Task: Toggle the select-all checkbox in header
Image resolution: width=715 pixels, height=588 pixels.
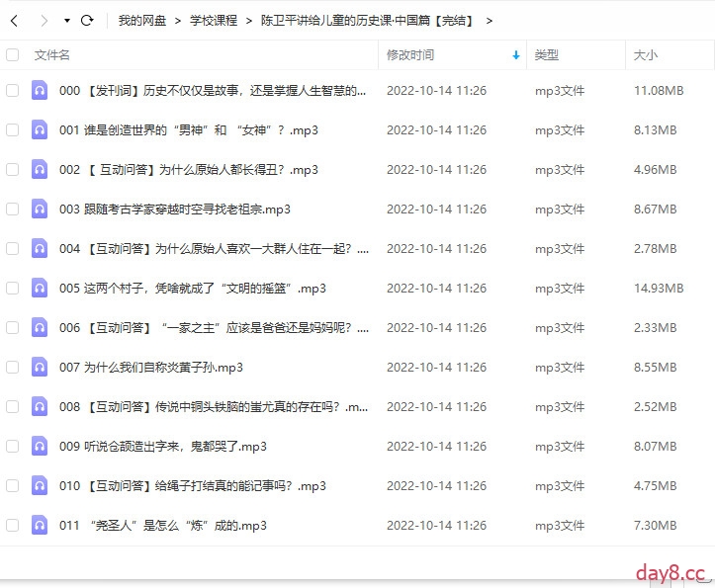Action: tap(13, 55)
